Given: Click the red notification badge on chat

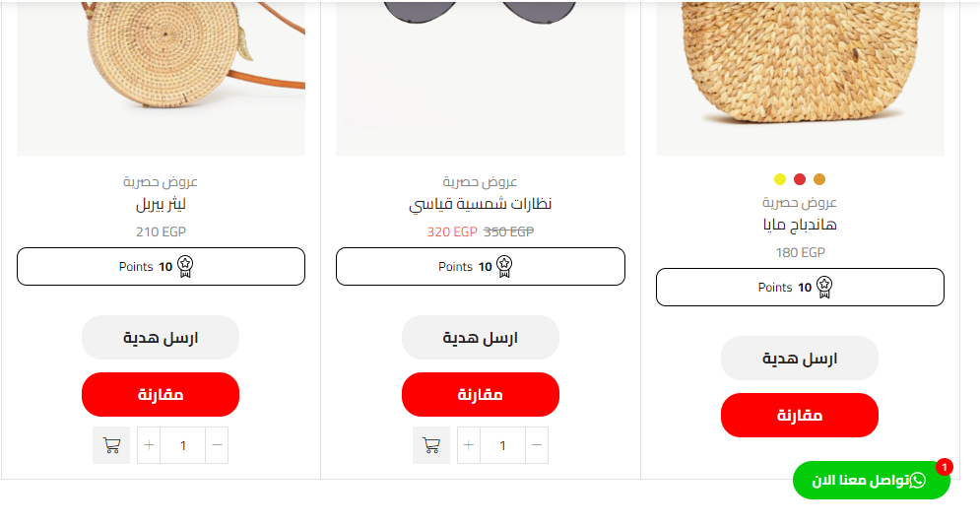Looking at the screenshot, I should (x=945, y=467).
